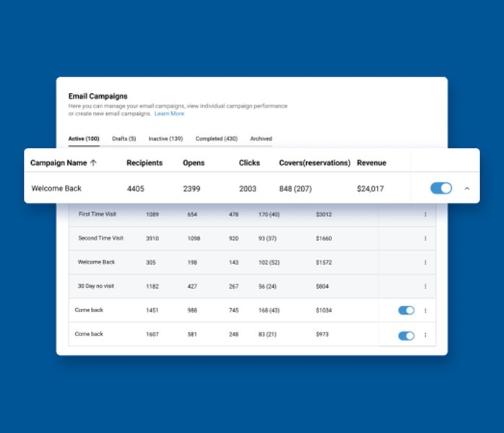The image size is (504, 433).
Task: Click the 102 (52) covers cell
Action: coord(269,263)
